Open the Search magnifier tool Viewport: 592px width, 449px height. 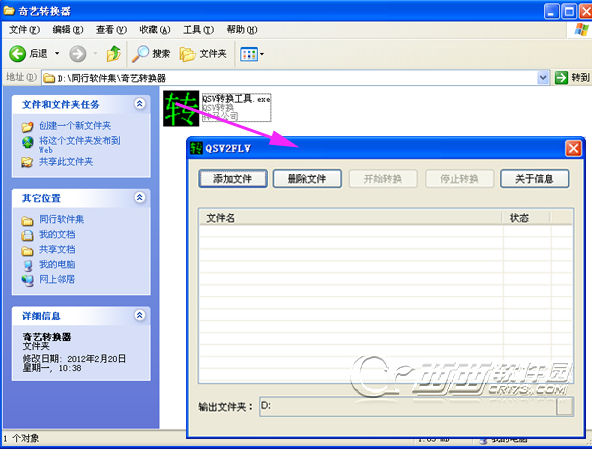point(151,54)
